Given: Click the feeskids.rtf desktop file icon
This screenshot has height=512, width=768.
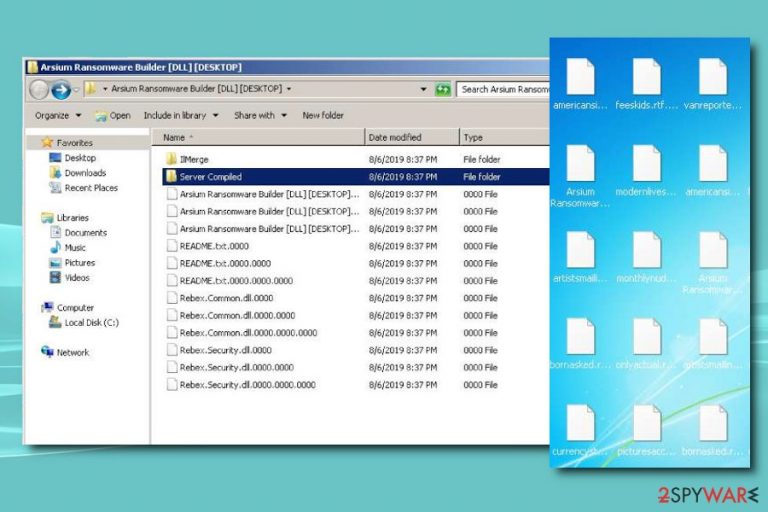Looking at the screenshot, I should [646, 77].
